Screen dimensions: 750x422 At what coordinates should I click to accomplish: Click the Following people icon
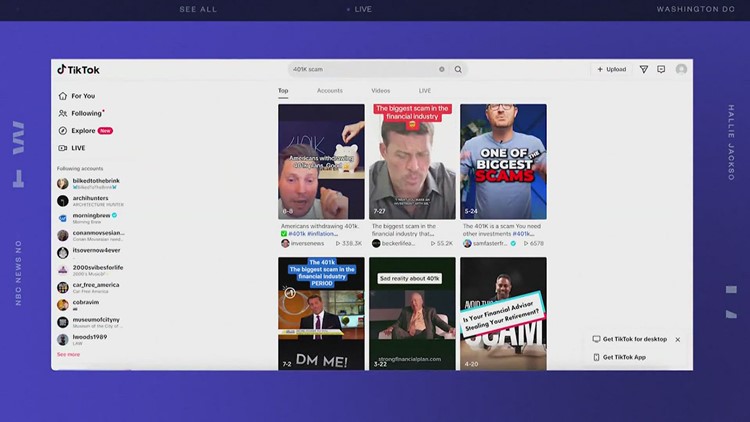(63, 113)
